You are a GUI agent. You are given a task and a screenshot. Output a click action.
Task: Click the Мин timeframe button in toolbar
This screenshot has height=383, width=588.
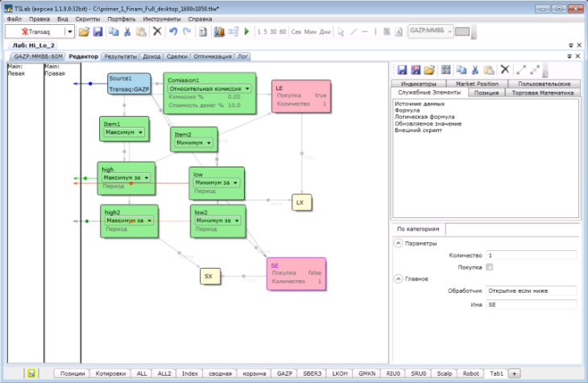(311, 31)
